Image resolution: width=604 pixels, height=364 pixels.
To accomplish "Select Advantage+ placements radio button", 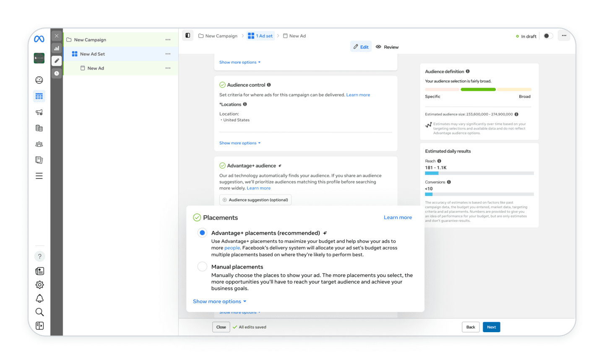I will (202, 233).
